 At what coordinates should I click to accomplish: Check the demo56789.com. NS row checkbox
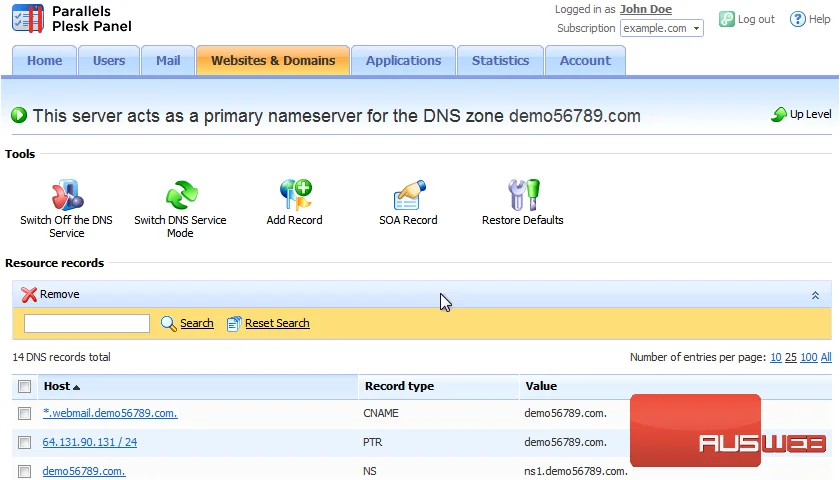click(x=24, y=471)
